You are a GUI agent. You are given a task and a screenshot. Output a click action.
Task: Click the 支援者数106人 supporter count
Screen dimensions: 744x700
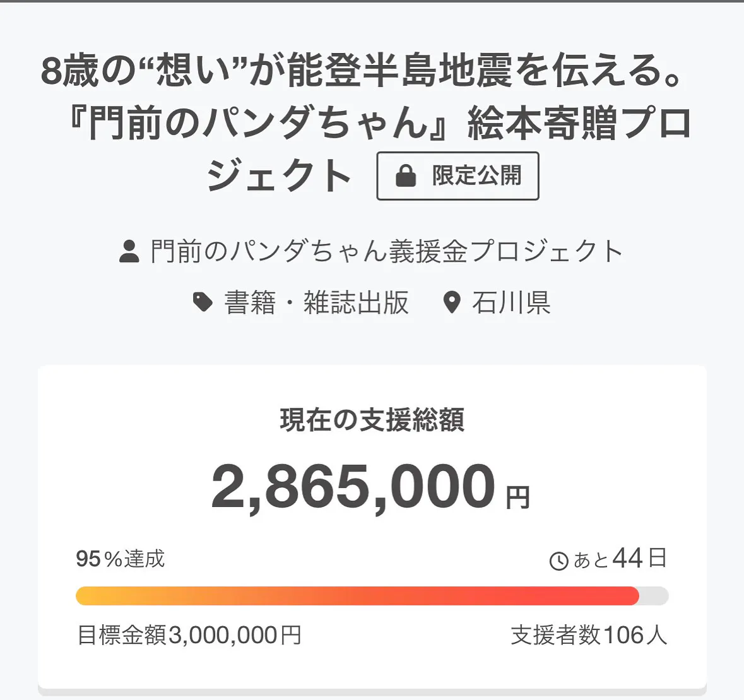point(589,635)
